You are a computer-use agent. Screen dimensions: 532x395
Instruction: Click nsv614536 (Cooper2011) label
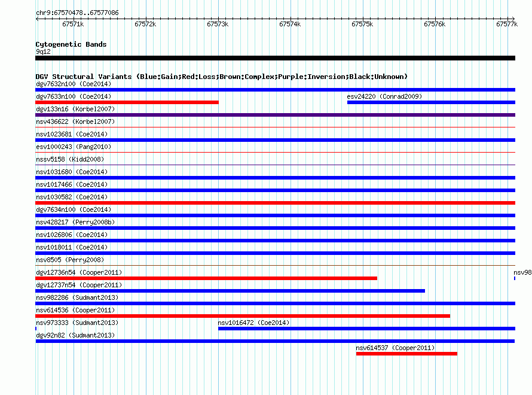tap(75, 310)
